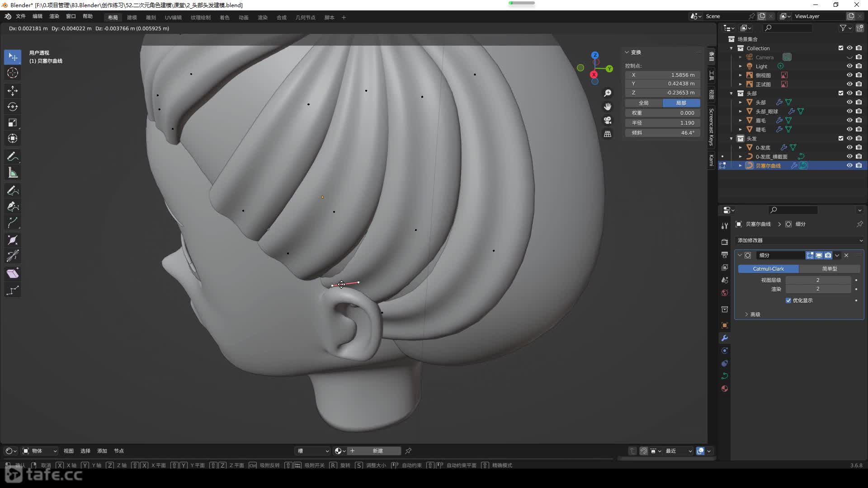Screen dimensions: 868x488
Task: Pick the Tilt tool
Action: coord(13,256)
